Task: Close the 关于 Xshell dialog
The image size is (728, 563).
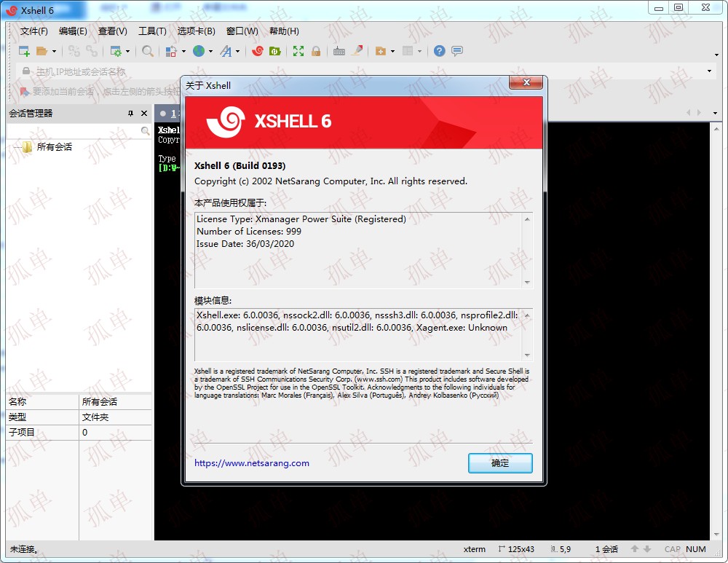Action: 526,83
